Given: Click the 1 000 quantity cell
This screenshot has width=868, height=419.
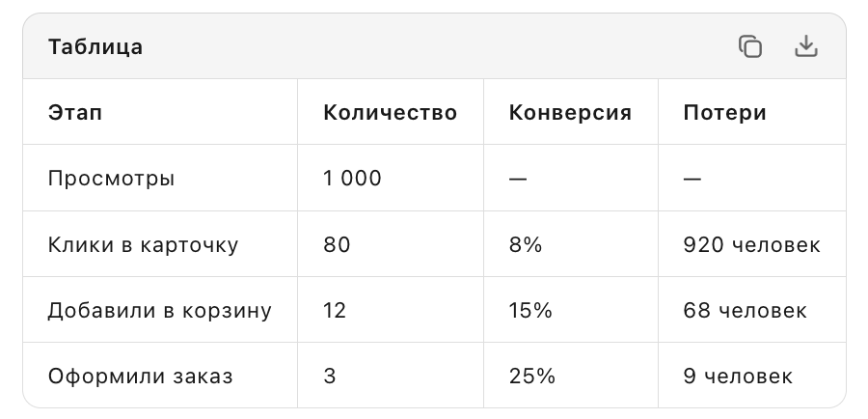Looking at the screenshot, I should click(352, 179).
